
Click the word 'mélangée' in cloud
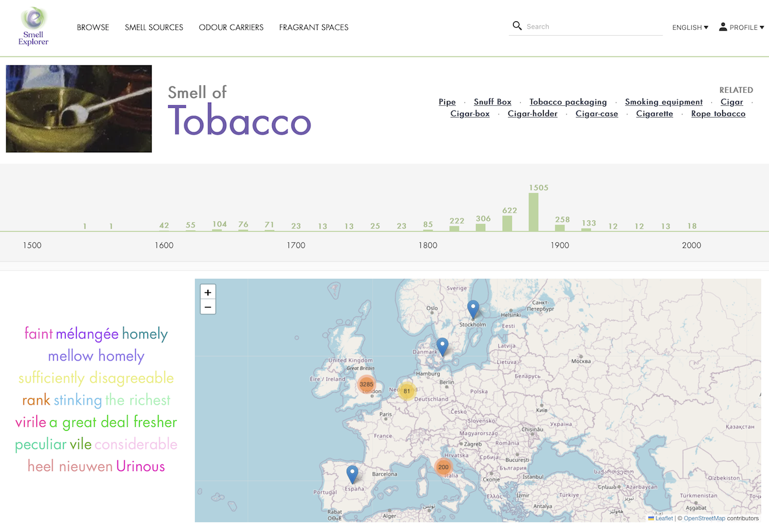pyautogui.click(x=87, y=334)
